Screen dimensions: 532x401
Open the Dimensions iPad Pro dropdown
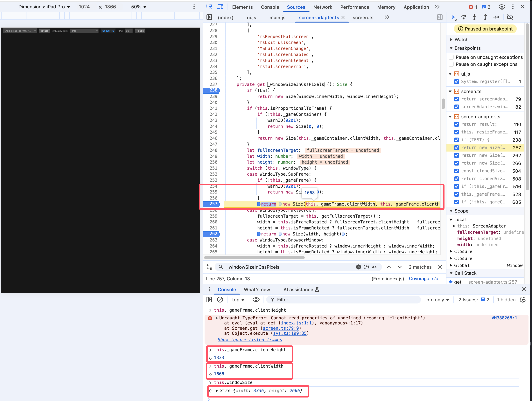tap(44, 7)
